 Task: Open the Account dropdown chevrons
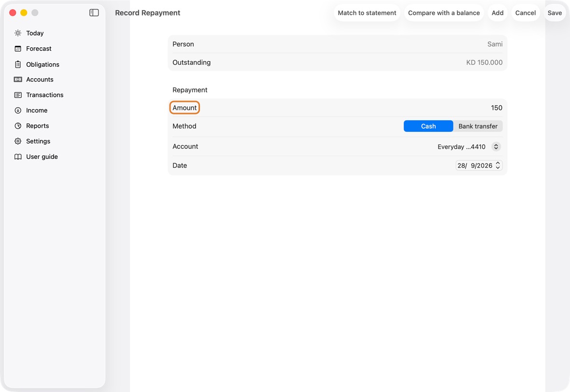click(x=496, y=146)
